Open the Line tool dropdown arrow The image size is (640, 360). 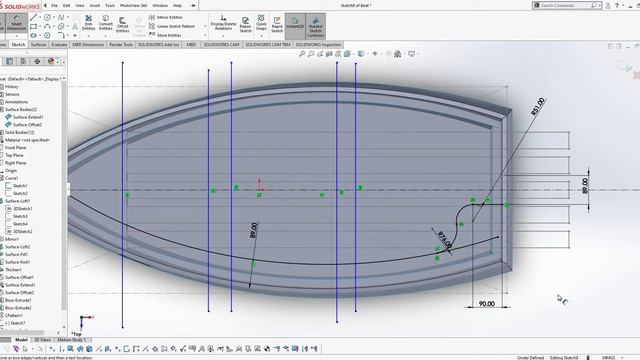tap(40, 17)
